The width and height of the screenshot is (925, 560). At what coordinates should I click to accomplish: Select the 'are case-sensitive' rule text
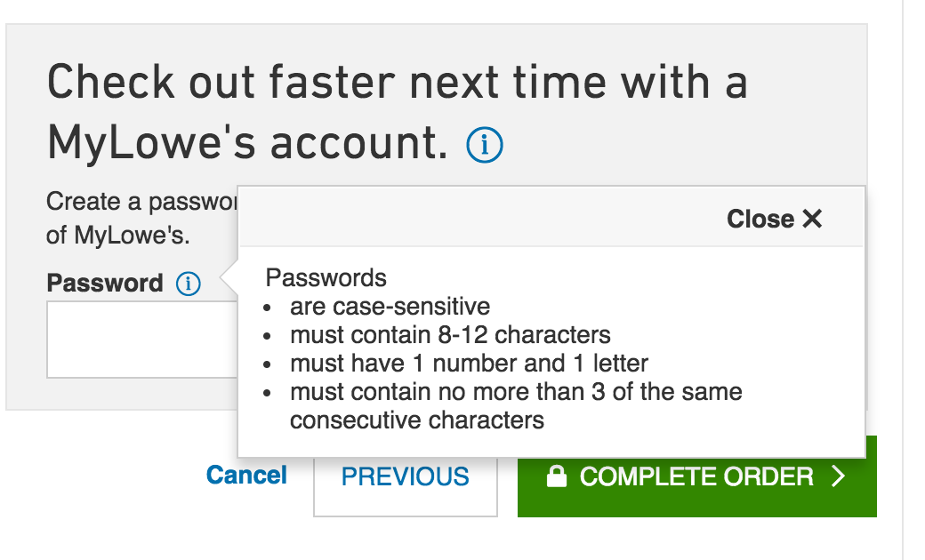point(390,308)
